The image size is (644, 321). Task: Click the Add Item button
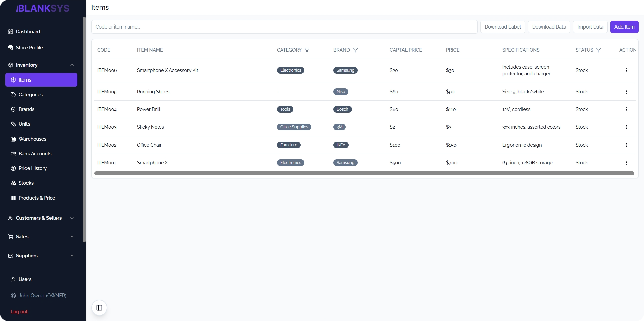point(624,27)
